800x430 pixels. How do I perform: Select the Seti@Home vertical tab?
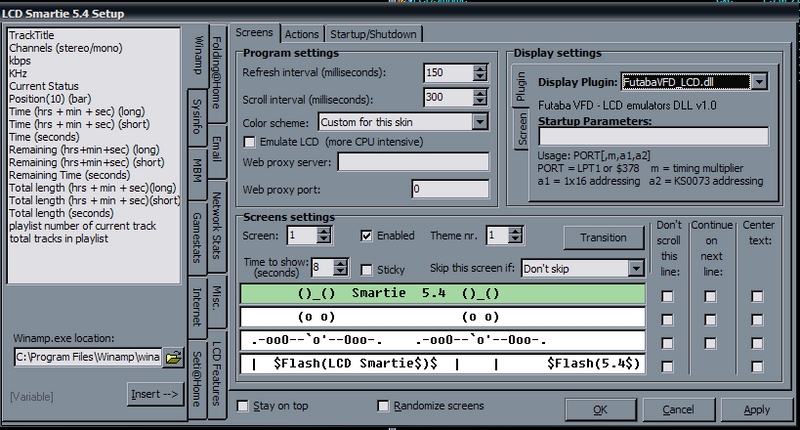point(197,379)
